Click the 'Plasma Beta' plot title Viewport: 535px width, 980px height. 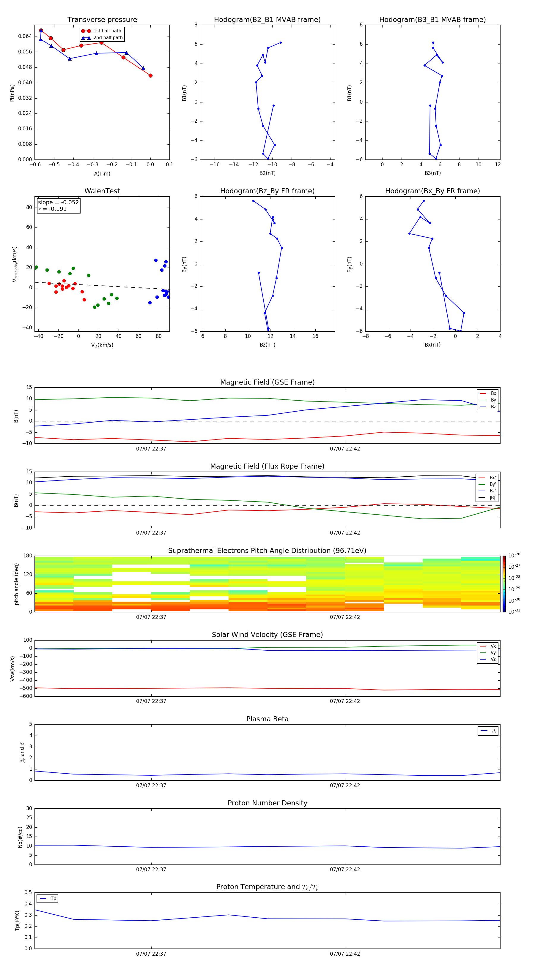tap(267, 719)
